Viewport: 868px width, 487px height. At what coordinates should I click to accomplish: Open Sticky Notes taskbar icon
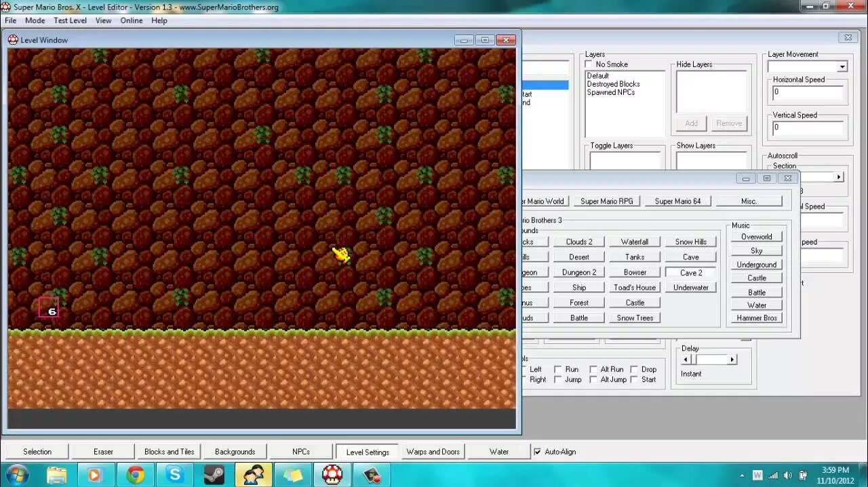pos(293,475)
